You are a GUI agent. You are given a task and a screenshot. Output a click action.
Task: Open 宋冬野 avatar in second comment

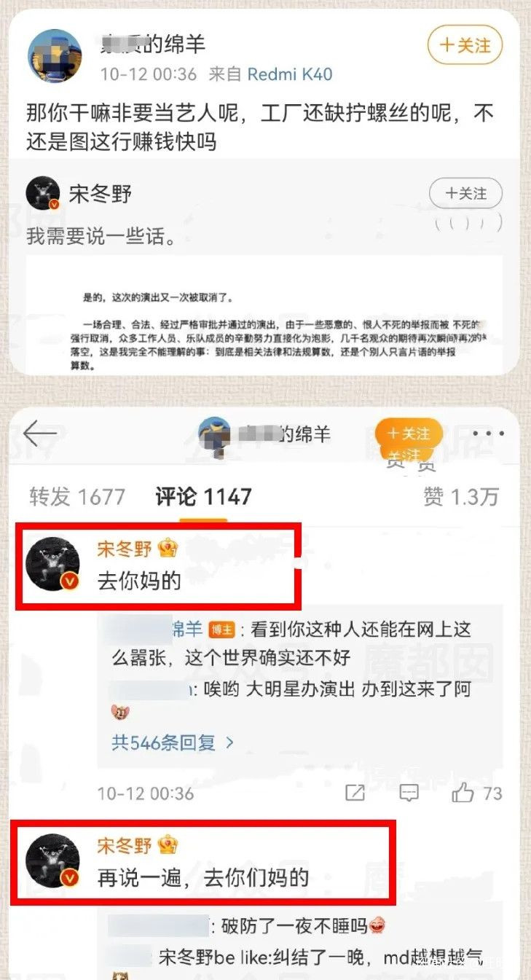coord(52,861)
